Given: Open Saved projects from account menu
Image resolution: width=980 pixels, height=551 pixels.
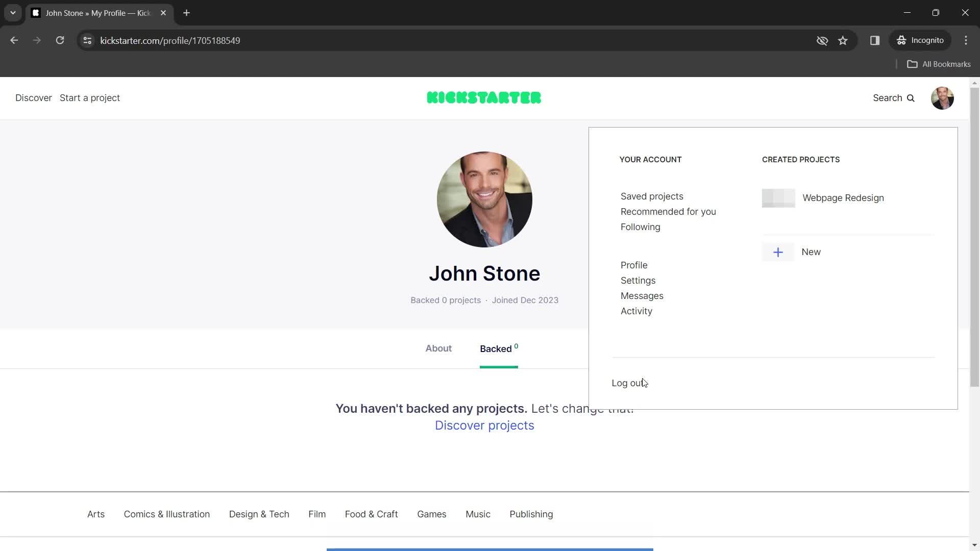Looking at the screenshot, I should tap(651, 196).
